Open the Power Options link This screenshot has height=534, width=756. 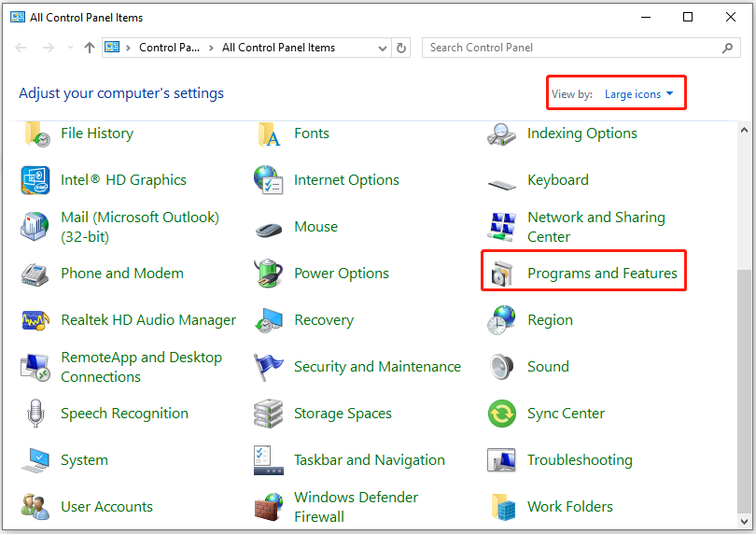click(342, 274)
